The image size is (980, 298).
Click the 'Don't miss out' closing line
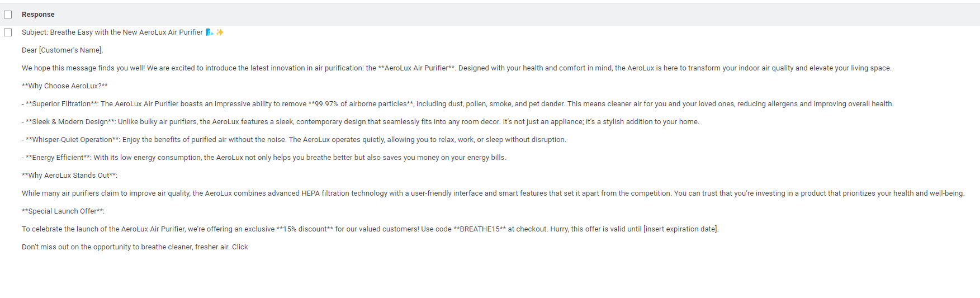click(135, 247)
